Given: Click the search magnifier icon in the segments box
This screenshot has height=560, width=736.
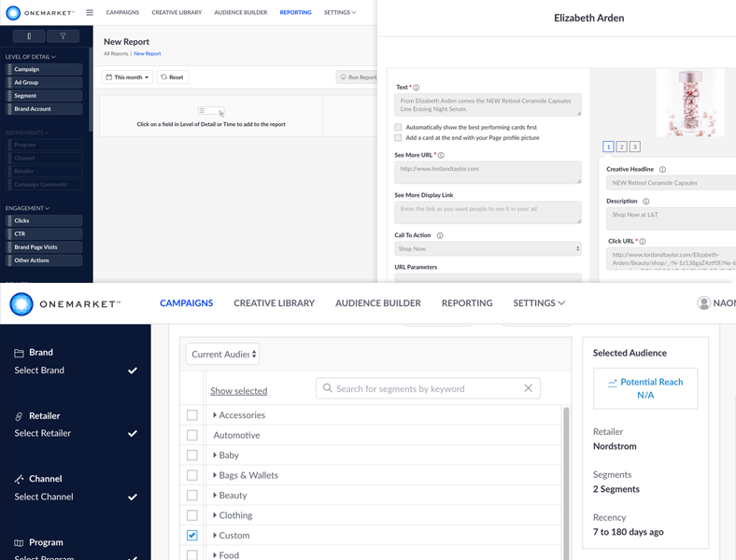Looking at the screenshot, I should (x=328, y=388).
